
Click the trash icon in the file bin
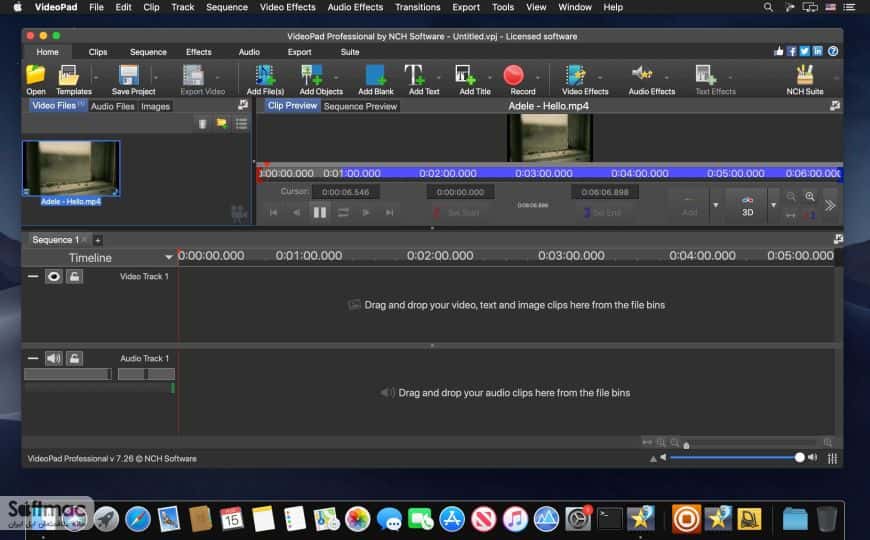203,124
